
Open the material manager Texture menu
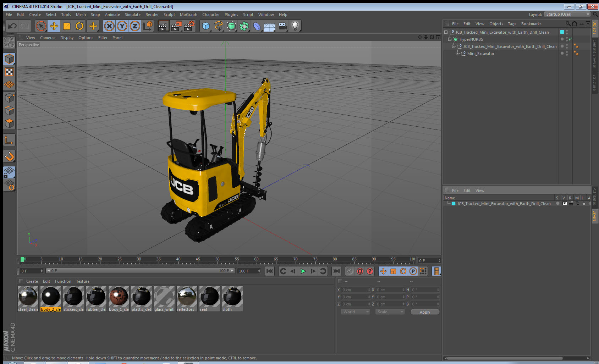[83, 281]
